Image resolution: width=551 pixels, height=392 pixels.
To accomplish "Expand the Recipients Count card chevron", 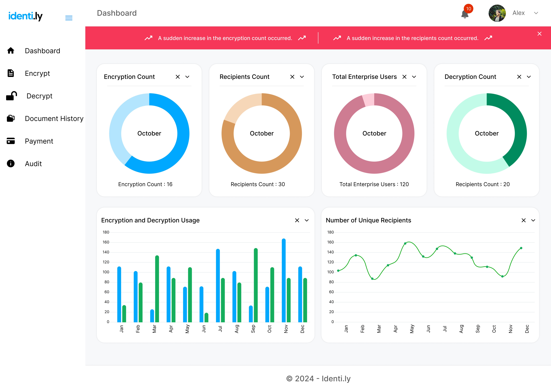I will [x=302, y=77].
